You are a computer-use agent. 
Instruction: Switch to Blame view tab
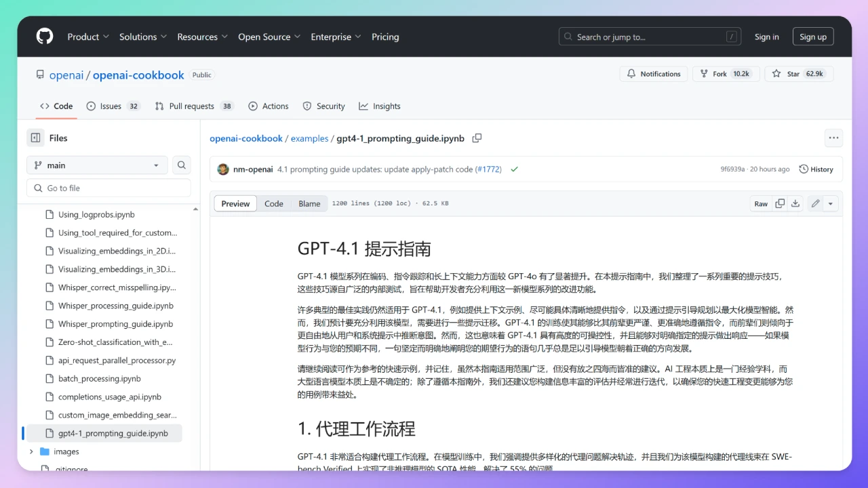309,203
